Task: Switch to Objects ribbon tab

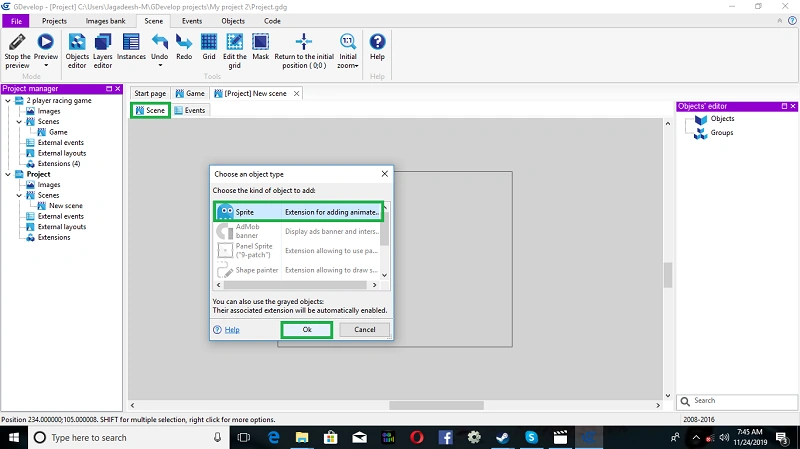Action: click(x=233, y=21)
